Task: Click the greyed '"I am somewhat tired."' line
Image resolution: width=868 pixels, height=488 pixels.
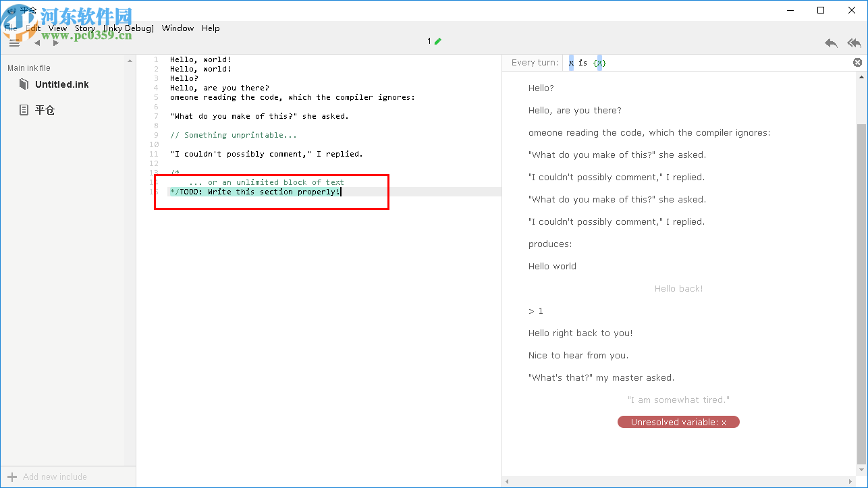Action: click(x=678, y=400)
